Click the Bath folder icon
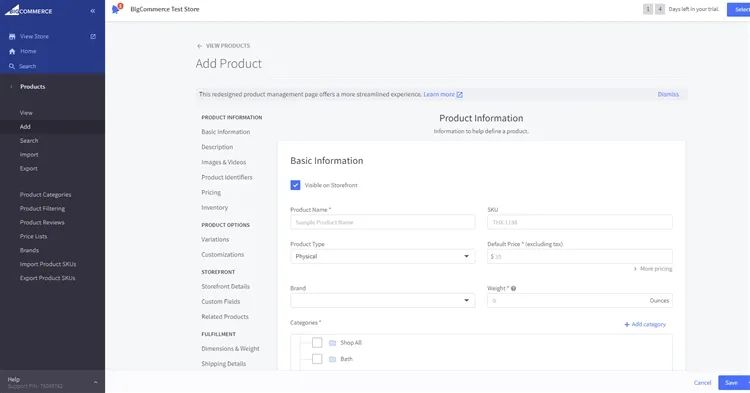This screenshot has height=393, width=750. [332, 359]
